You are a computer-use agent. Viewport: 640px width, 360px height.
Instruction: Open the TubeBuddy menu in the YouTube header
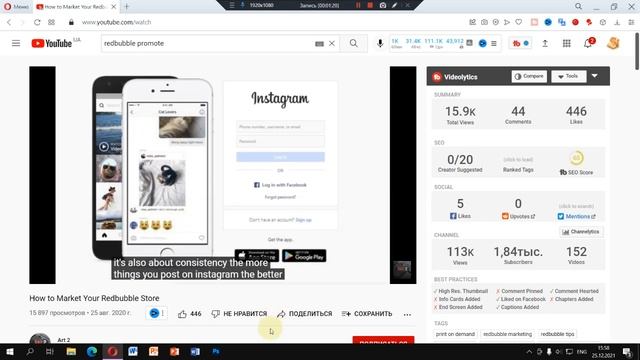[x=520, y=43]
